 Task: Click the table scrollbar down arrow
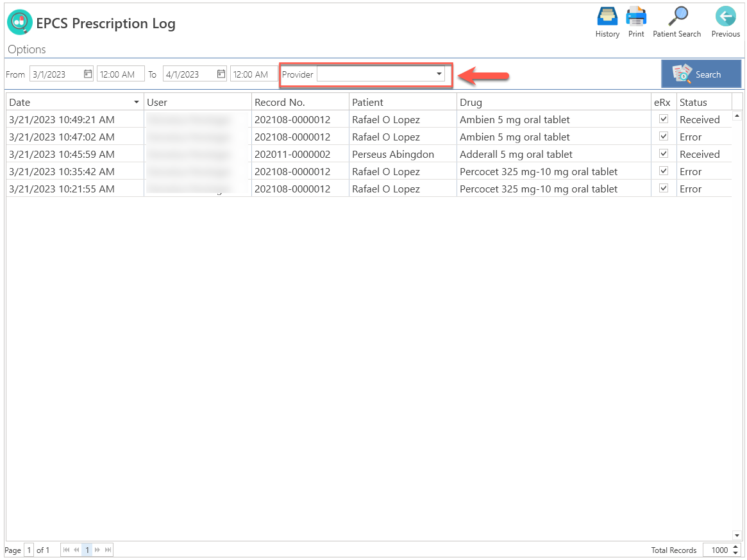point(737,535)
